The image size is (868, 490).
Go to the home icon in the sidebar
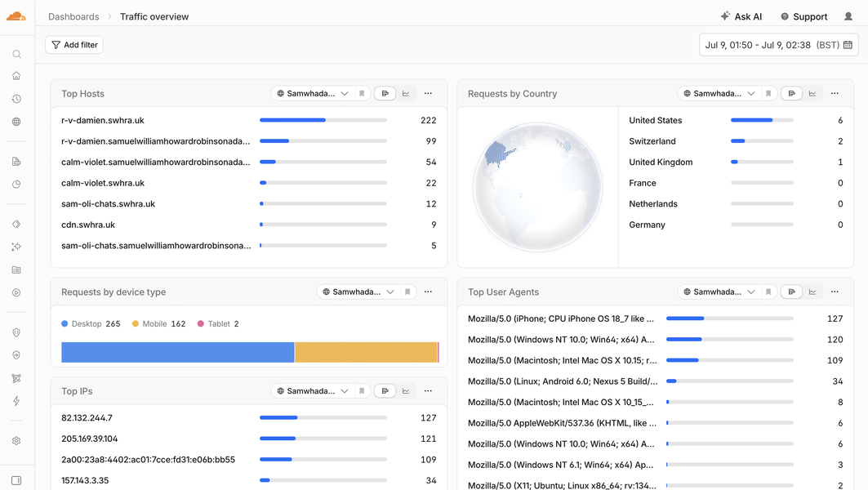pos(16,76)
